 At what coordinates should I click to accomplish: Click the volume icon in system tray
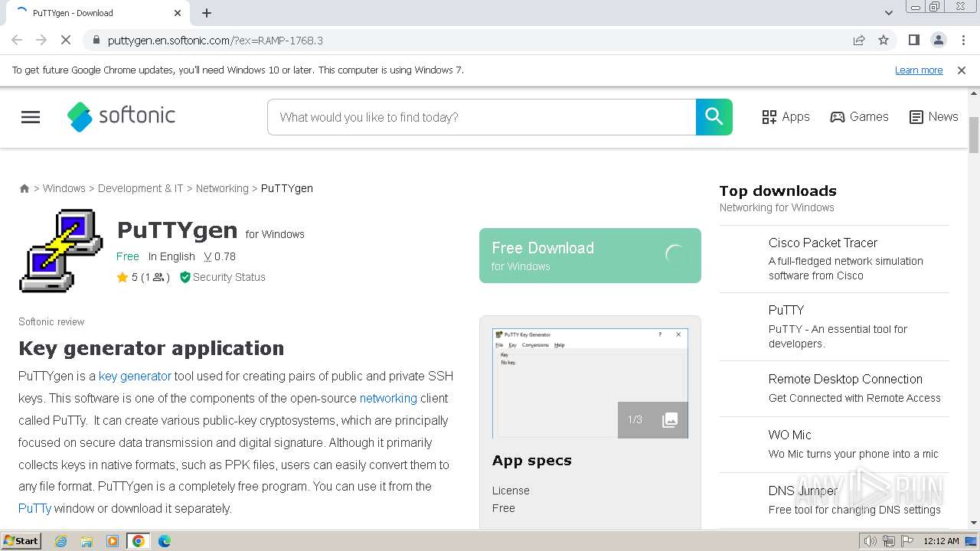tap(871, 541)
